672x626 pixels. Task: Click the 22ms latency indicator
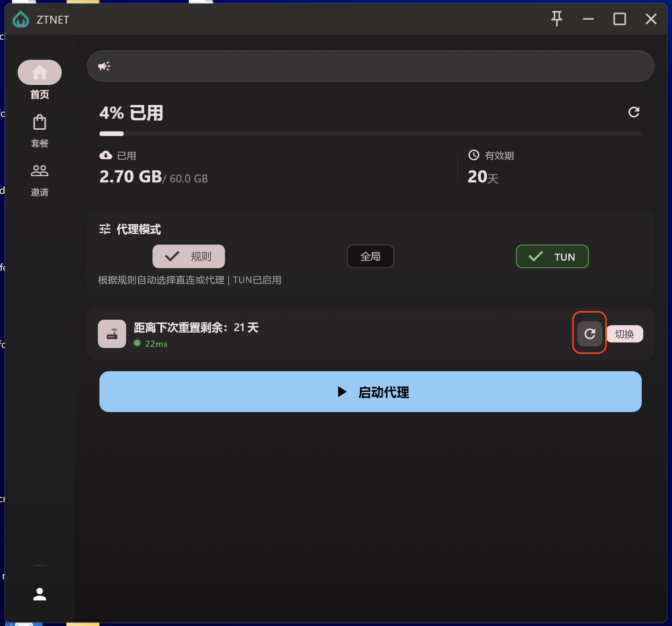click(x=151, y=344)
